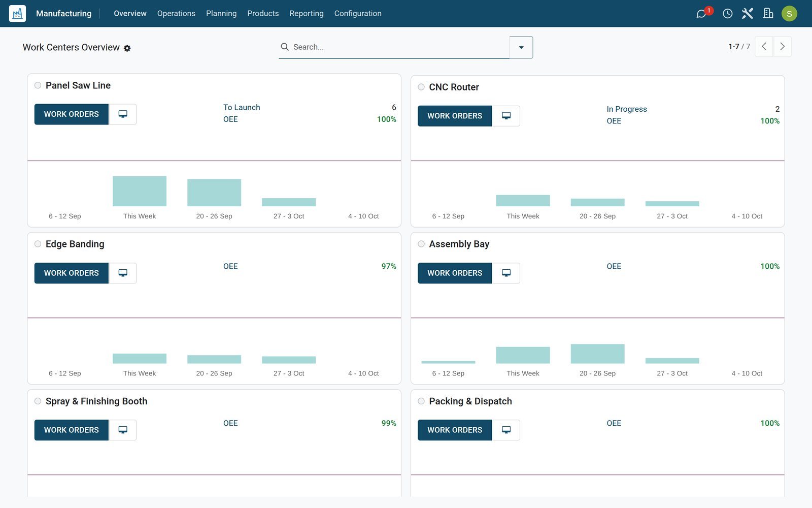Open Panel Saw Line Work Orders
This screenshot has height=508, width=812.
click(72, 114)
